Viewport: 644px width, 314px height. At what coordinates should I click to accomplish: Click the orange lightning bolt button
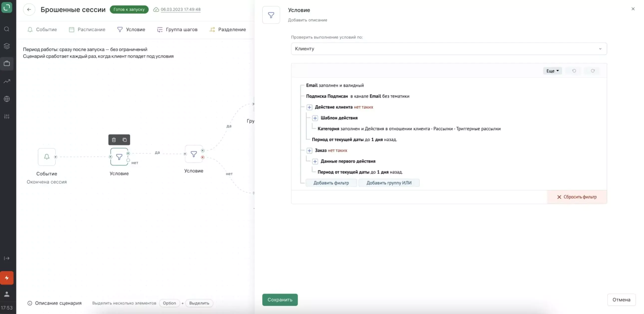pyautogui.click(x=7, y=278)
